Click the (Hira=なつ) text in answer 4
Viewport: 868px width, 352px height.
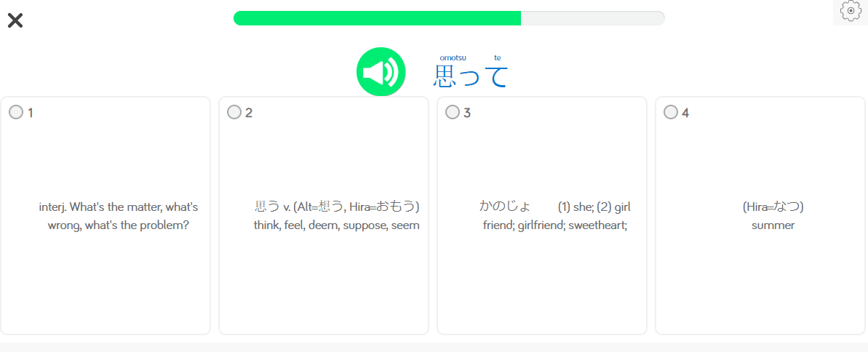[773, 207]
